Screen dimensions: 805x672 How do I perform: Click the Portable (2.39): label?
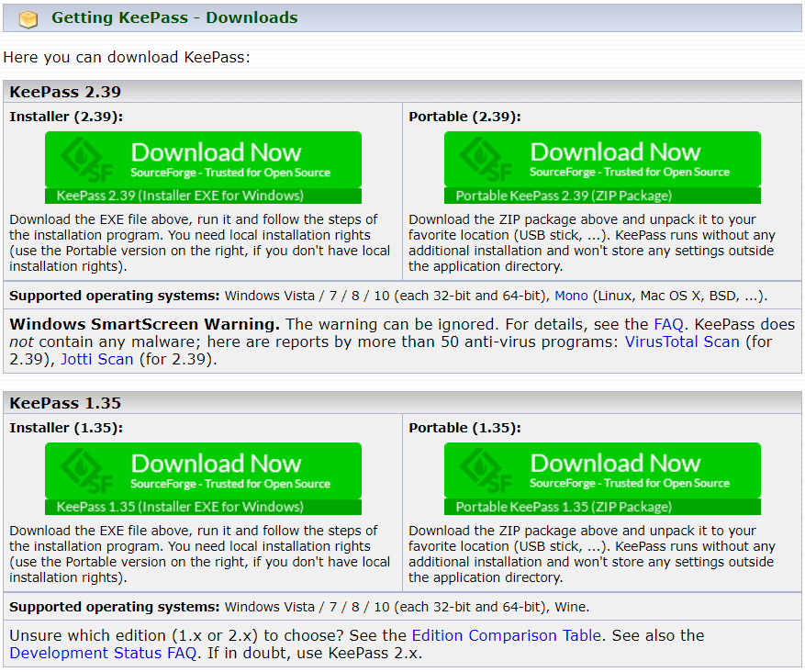[x=464, y=117]
